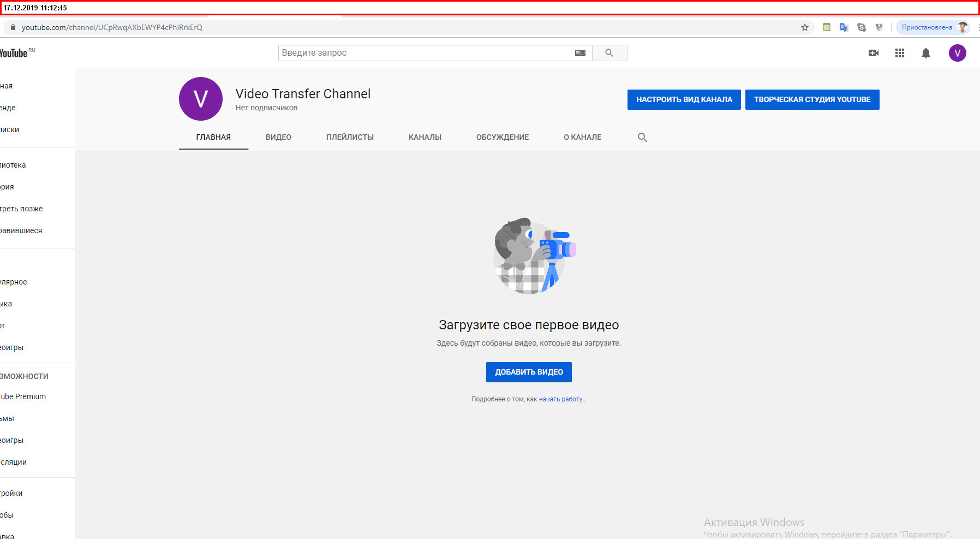Open the notifications bell
980x539 pixels.
(926, 53)
